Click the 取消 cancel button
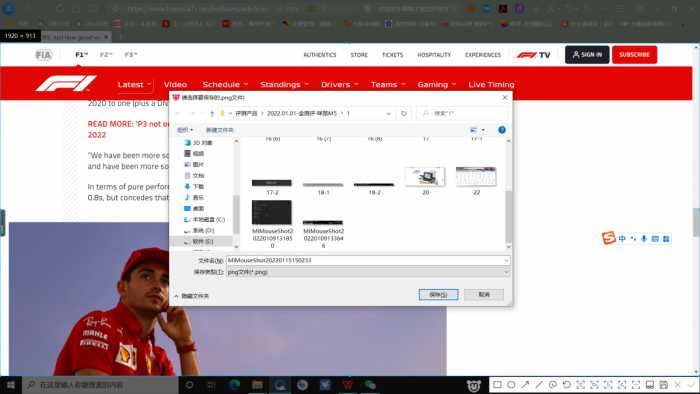The width and height of the screenshot is (700, 394). click(x=484, y=294)
